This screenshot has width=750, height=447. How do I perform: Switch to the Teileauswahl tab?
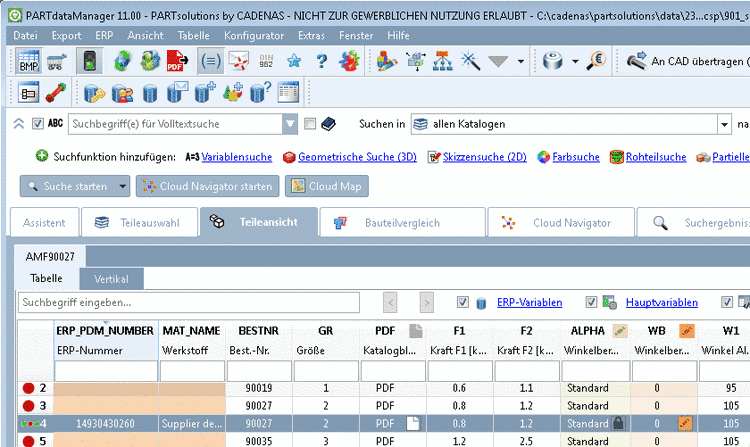click(x=140, y=222)
